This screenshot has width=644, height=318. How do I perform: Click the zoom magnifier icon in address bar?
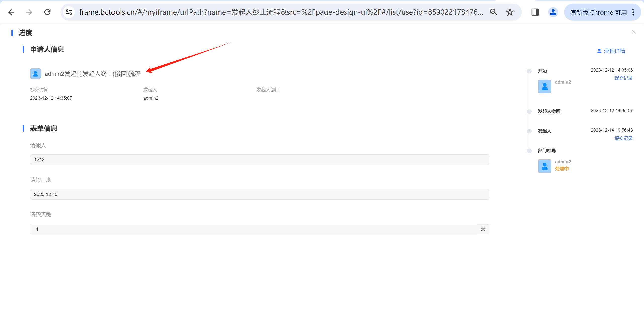pos(494,12)
